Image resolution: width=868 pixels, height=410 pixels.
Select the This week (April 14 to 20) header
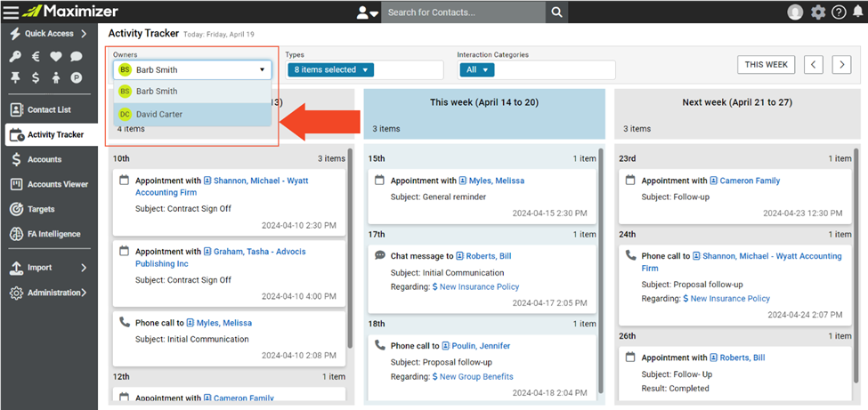point(484,114)
